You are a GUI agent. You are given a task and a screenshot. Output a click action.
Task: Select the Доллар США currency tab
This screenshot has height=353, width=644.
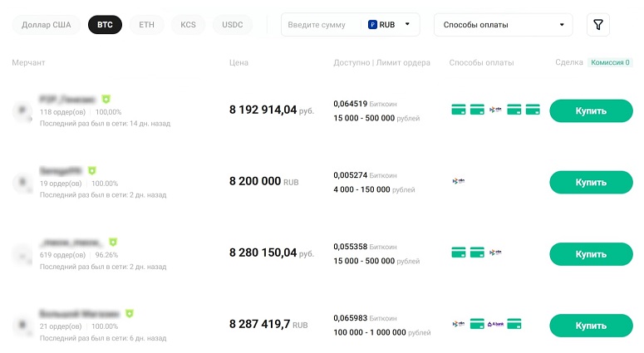[x=46, y=25]
